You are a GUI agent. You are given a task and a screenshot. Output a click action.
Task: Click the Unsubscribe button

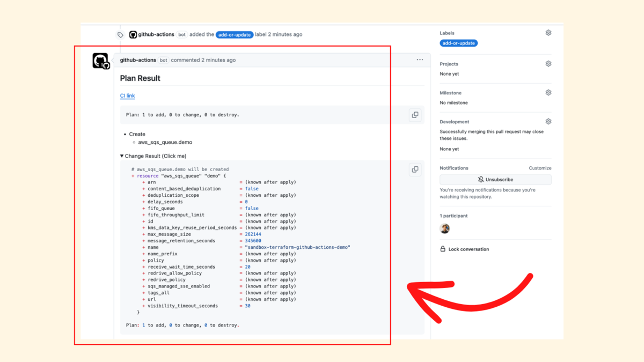pyautogui.click(x=495, y=180)
